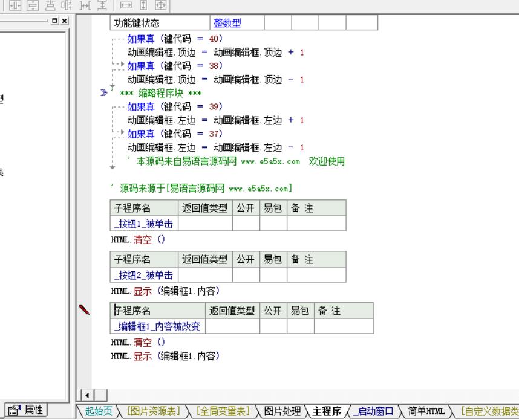Click the 整数型 type cell
519x420 pixels.
tap(237, 23)
